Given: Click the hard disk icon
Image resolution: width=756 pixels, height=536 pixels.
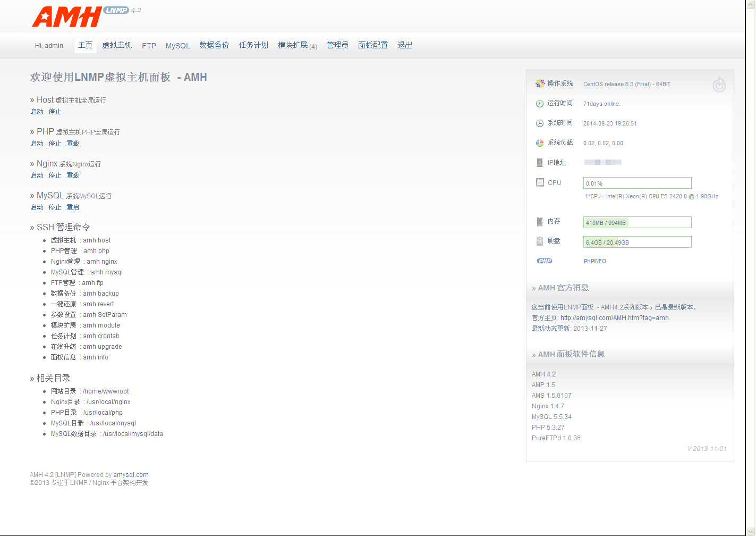Looking at the screenshot, I should (x=539, y=241).
